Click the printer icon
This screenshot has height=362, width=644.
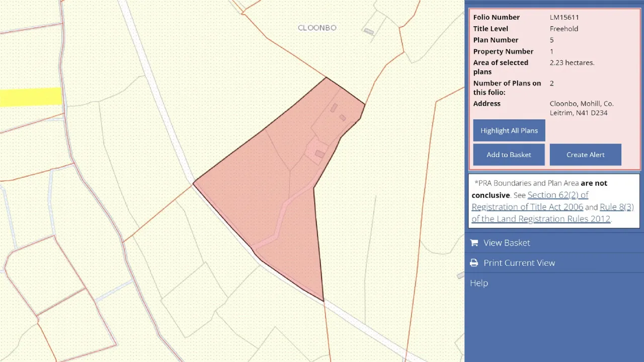coord(474,263)
